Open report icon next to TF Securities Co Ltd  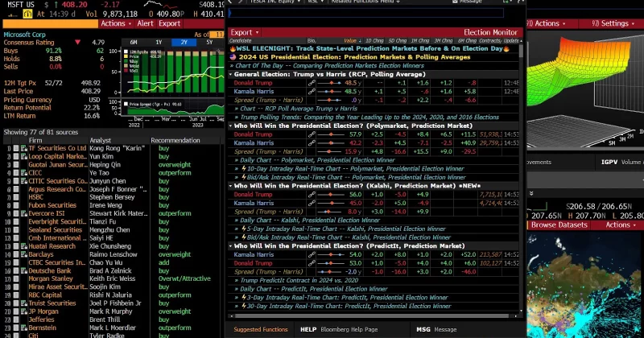(24, 148)
